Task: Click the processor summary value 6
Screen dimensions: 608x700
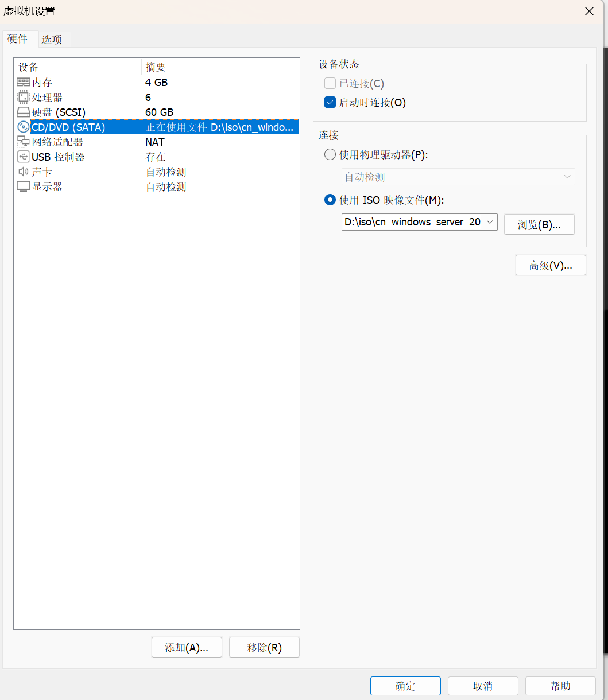Action: pos(148,98)
